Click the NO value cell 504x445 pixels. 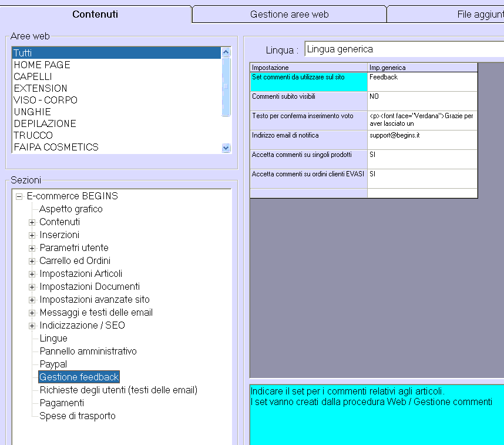coord(422,101)
